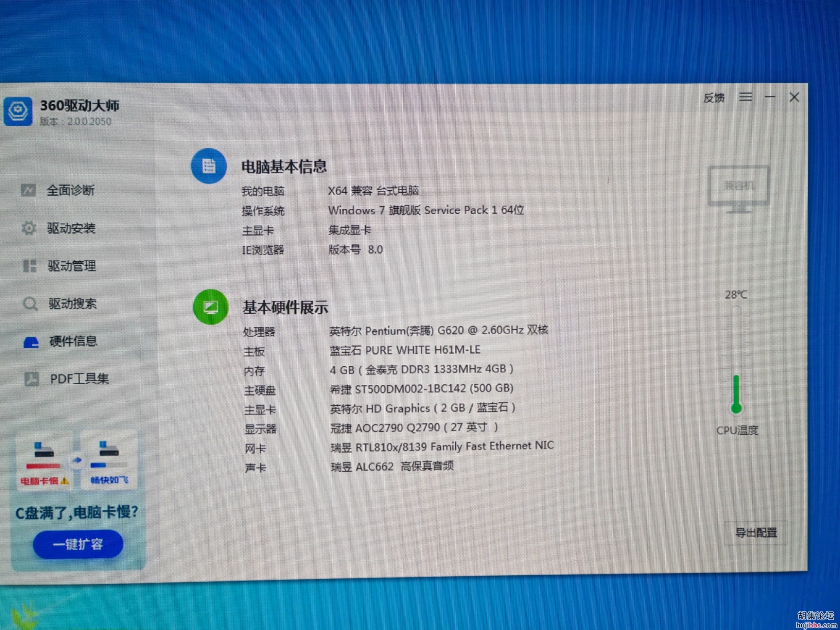The width and height of the screenshot is (840, 630).
Task: Click the green 基本硬件展示 monitor icon
Action: pyautogui.click(x=210, y=307)
